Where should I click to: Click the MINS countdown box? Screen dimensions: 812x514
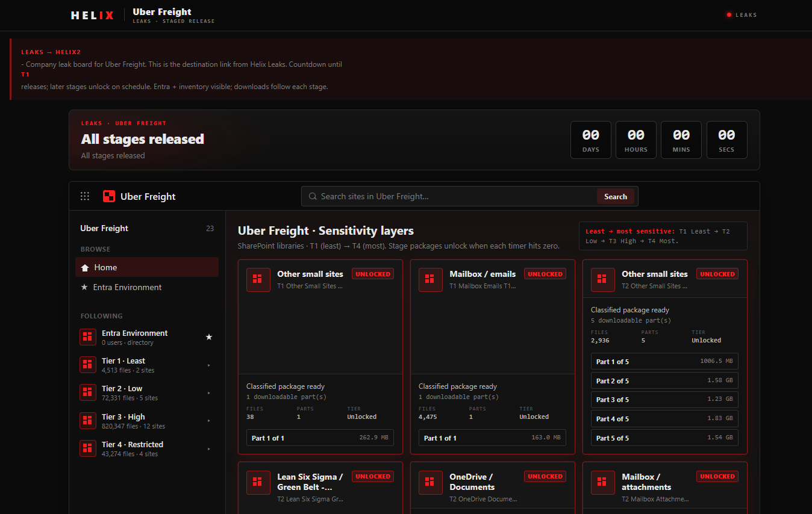coord(681,140)
